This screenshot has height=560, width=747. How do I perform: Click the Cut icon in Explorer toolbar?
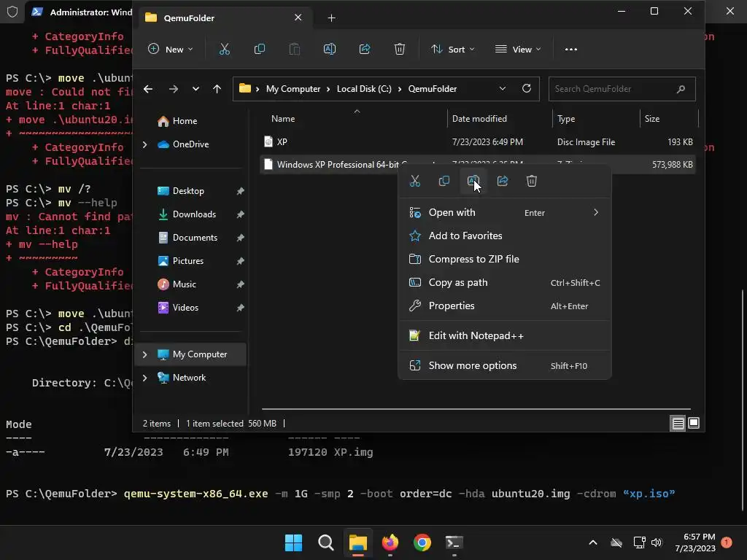pos(225,49)
